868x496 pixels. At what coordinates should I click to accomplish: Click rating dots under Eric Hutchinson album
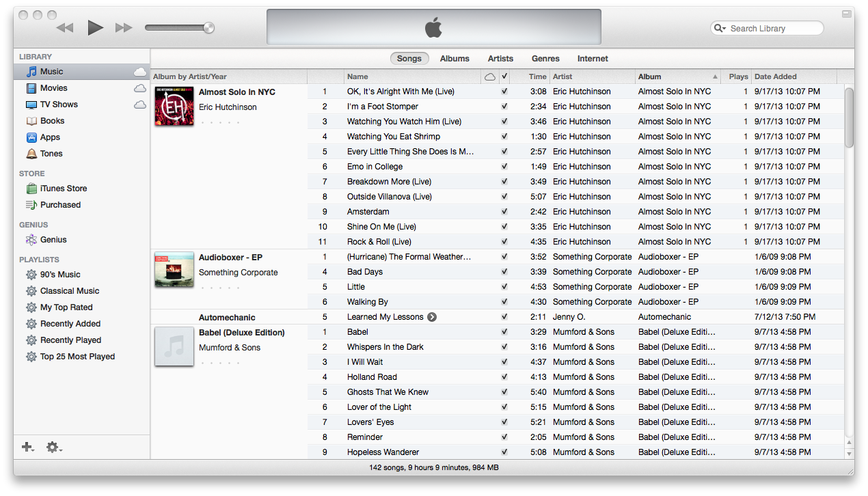click(219, 123)
